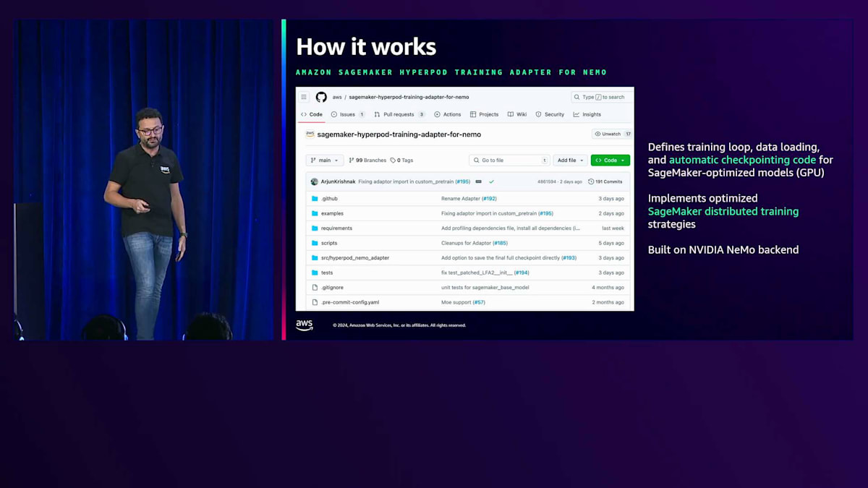Image resolution: width=868 pixels, height=488 pixels.
Task: Open the scripts folder name
Action: pyautogui.click(x=329, y=243)
